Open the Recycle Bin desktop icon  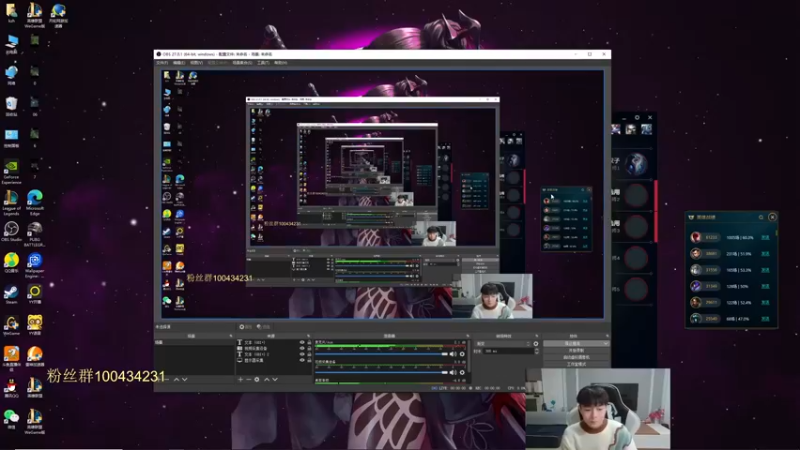pos(11,106)
